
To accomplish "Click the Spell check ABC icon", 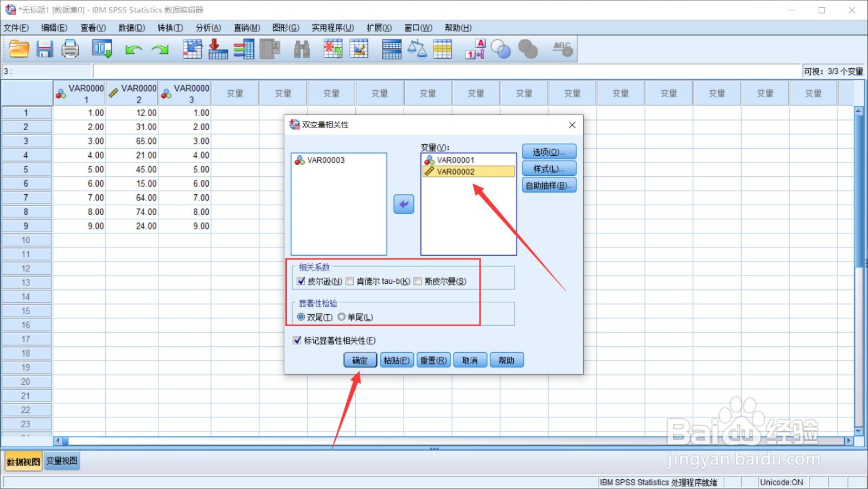I will coord(563,49).
